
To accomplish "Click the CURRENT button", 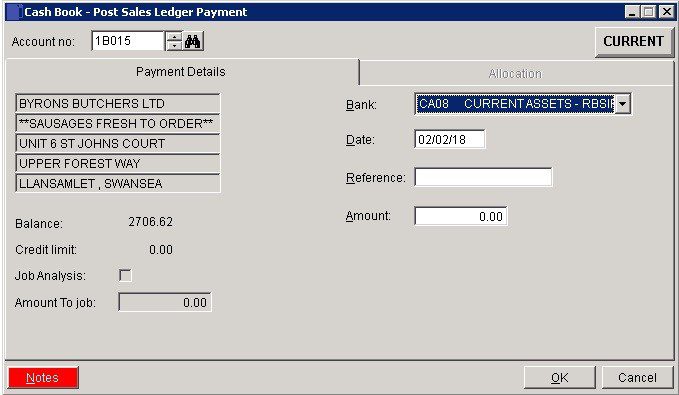I will tap(634, 42).
